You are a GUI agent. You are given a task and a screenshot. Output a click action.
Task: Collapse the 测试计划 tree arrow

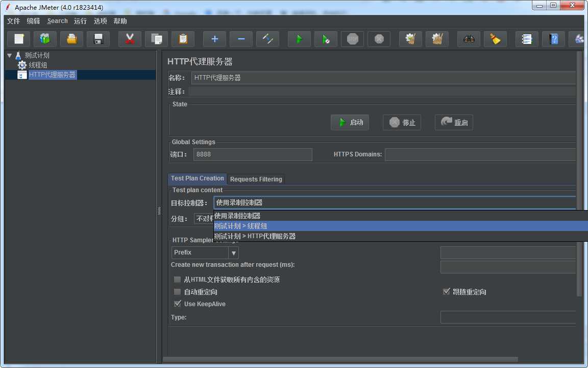[x=9, y=56]
